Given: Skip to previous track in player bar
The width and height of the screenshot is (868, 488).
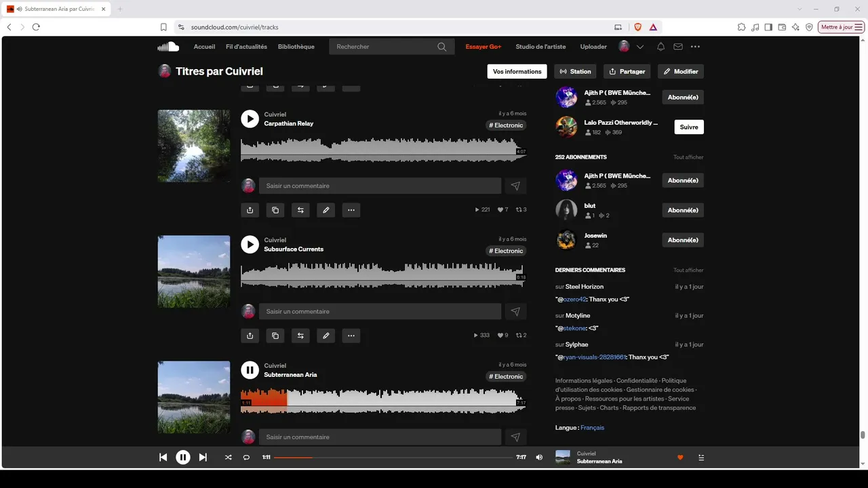Looking at the screenshot, I should (163, 457).
